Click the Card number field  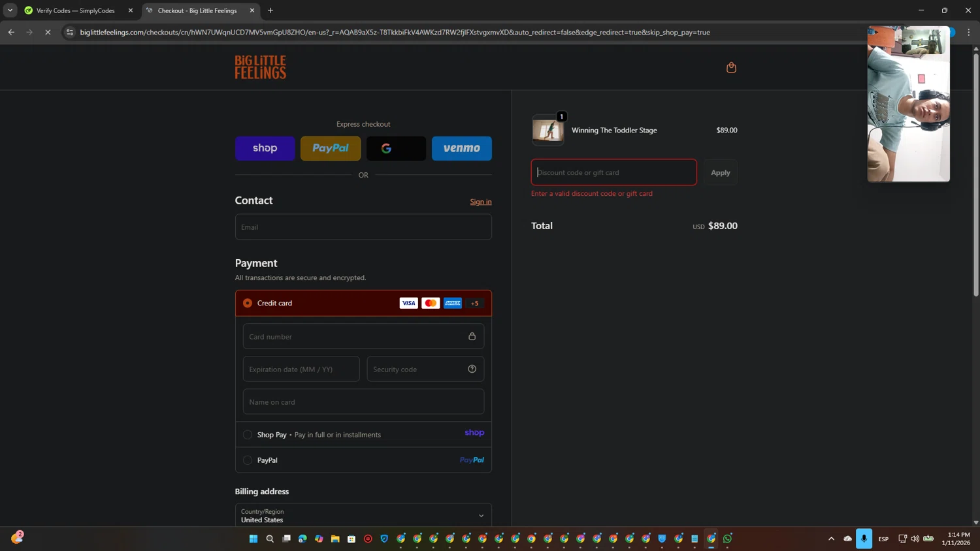[x=363, y=336]
